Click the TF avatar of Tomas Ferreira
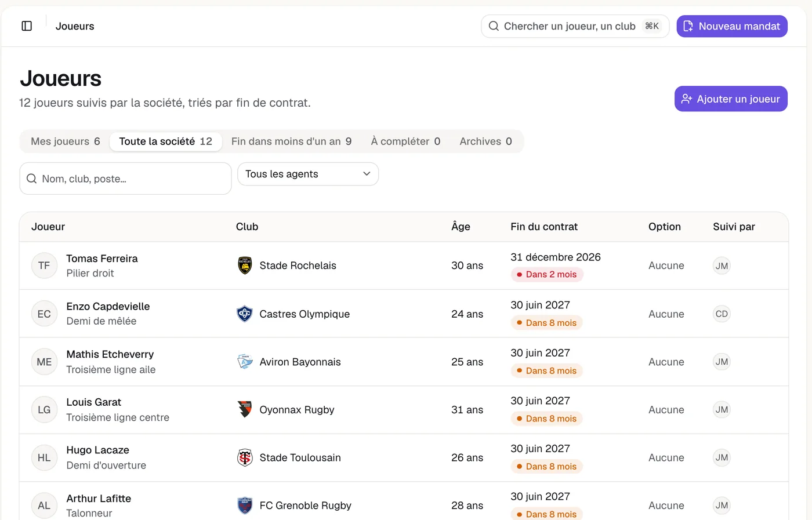 pyautogui.click(x=44, y=266)
